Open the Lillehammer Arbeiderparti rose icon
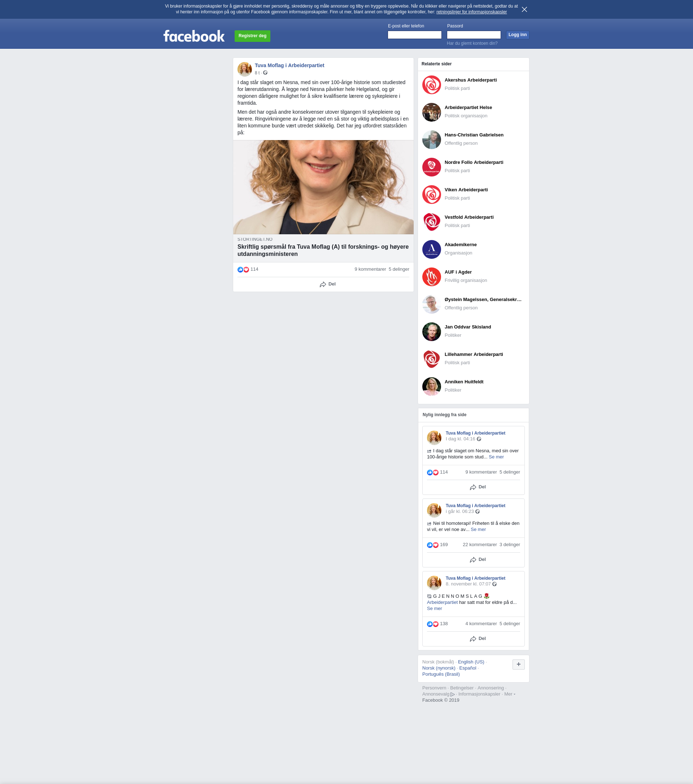 click(431, 359)
